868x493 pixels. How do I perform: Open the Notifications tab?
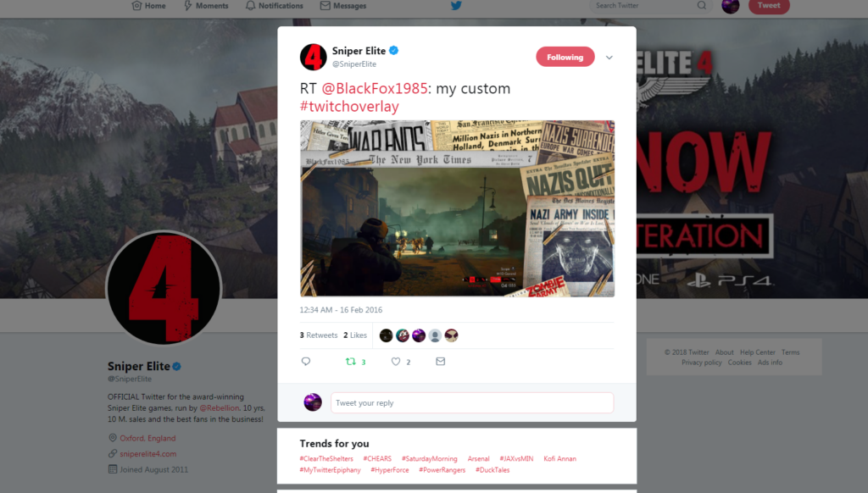tap(275, 6)
